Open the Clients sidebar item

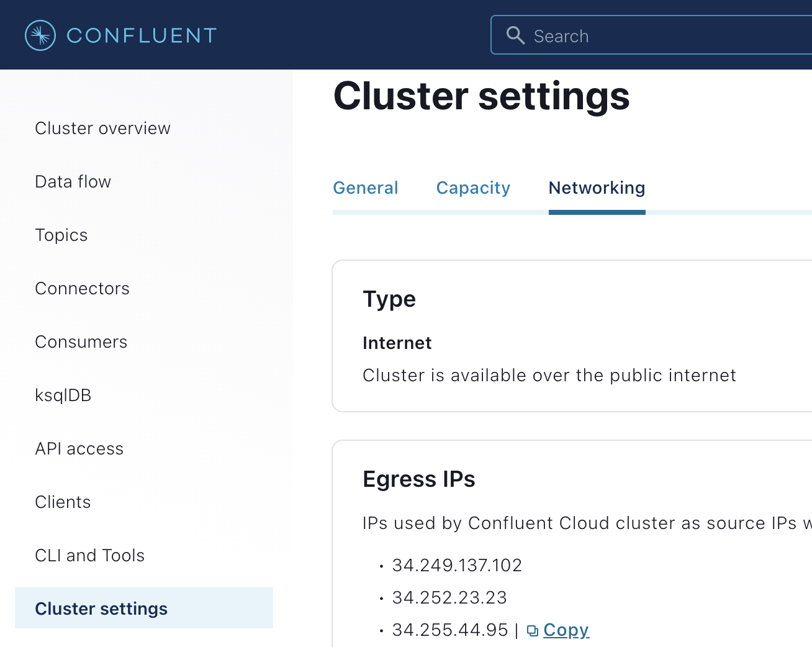(63, 502)
